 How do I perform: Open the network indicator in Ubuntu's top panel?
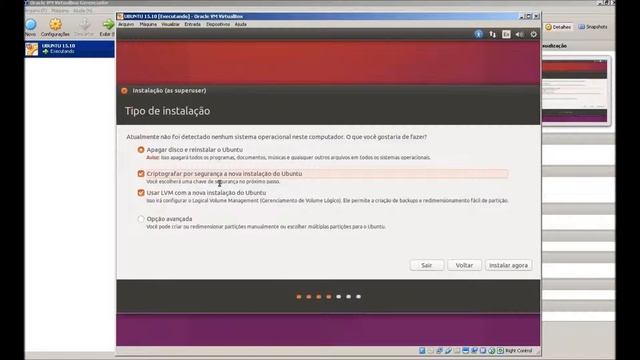tap(493, 34)
